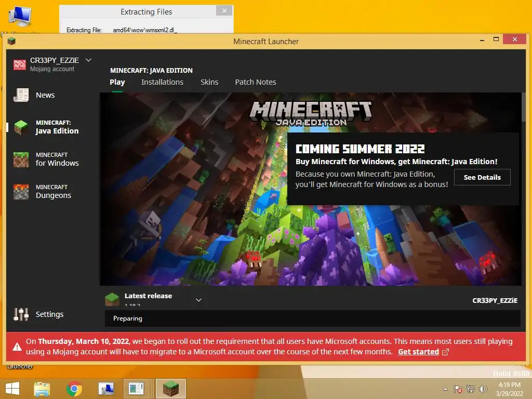Select Minecraft Java Edition grass block icon

[21, 127]
